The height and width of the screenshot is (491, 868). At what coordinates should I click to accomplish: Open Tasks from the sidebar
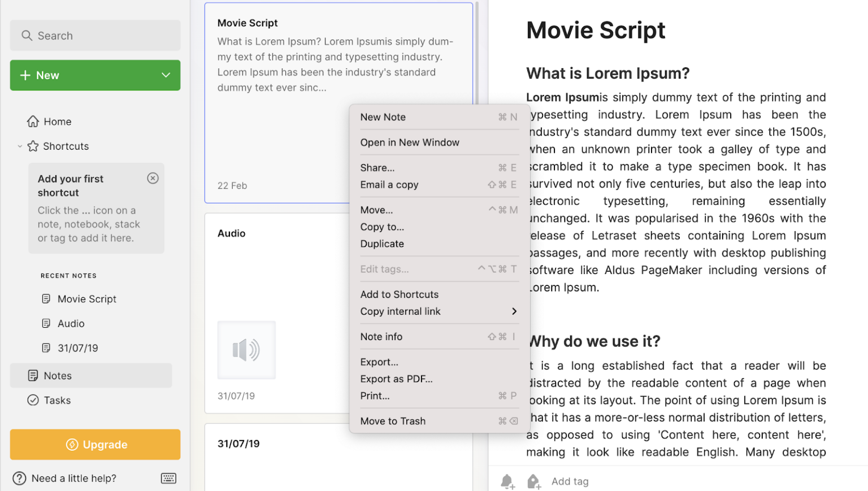click(x=57, y=400)
